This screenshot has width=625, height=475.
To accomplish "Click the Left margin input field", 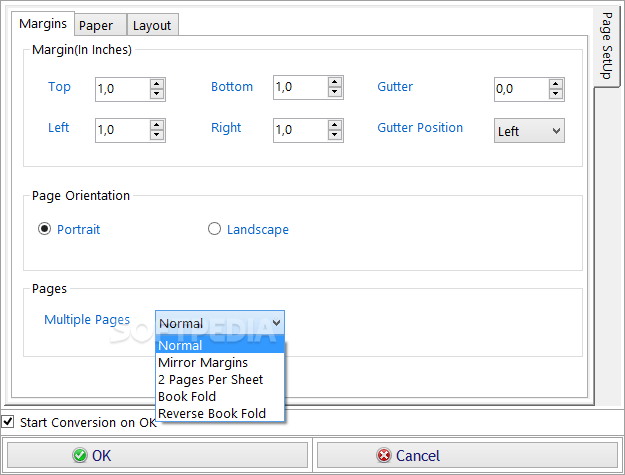I will tap(123, 130).
